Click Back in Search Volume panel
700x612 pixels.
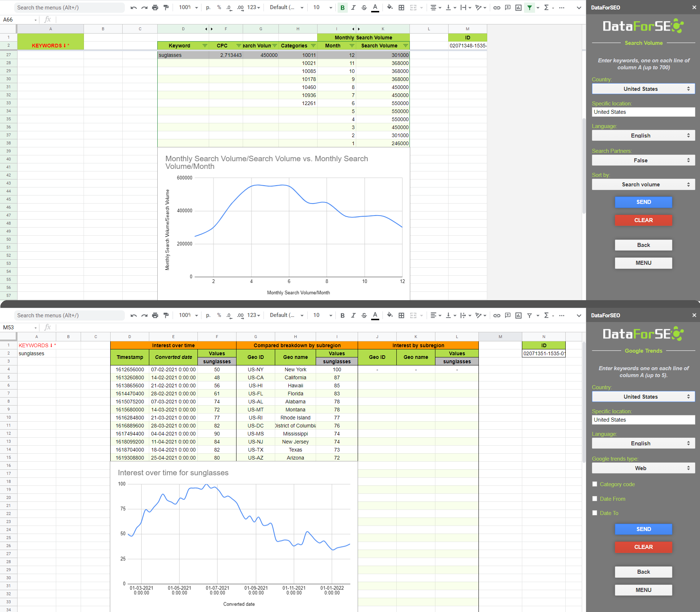coord(643,245)
